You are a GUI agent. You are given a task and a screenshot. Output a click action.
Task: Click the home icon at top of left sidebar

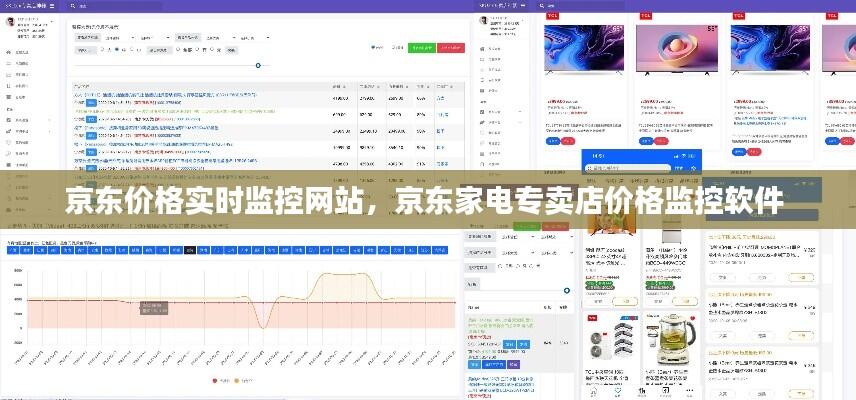tap(9, 51)
